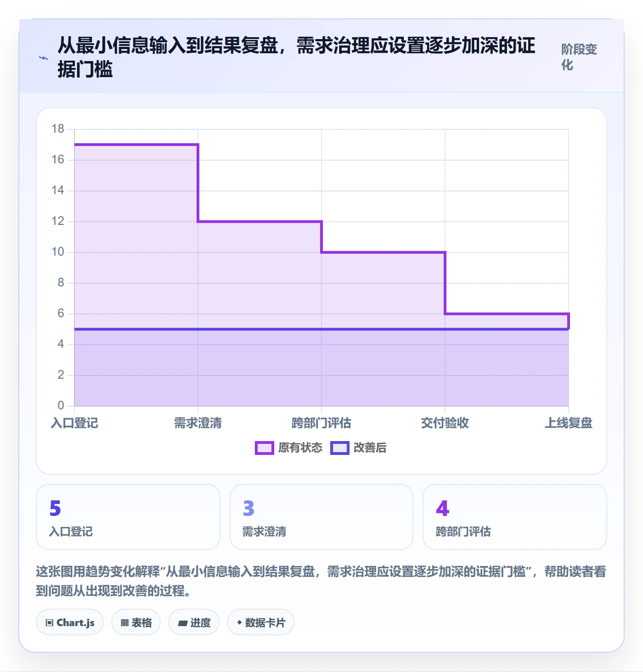
Task: Click the 改善后 legend label
Action: 370,448
